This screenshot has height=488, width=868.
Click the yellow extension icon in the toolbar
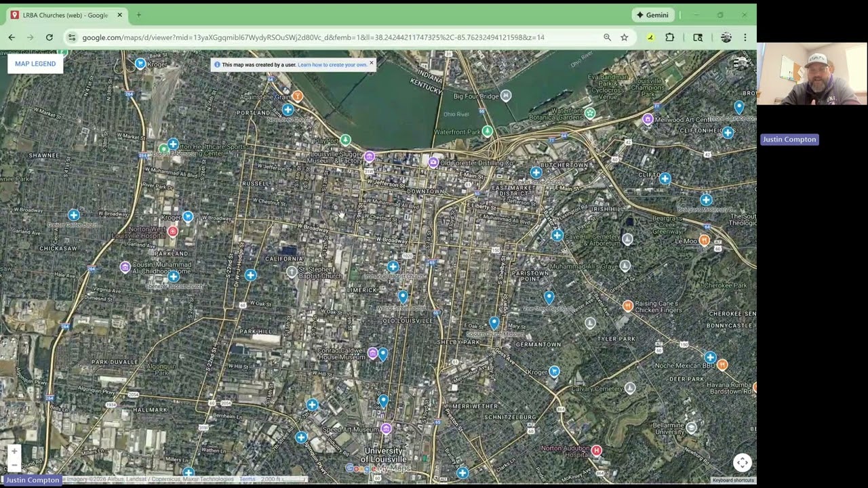650,37
